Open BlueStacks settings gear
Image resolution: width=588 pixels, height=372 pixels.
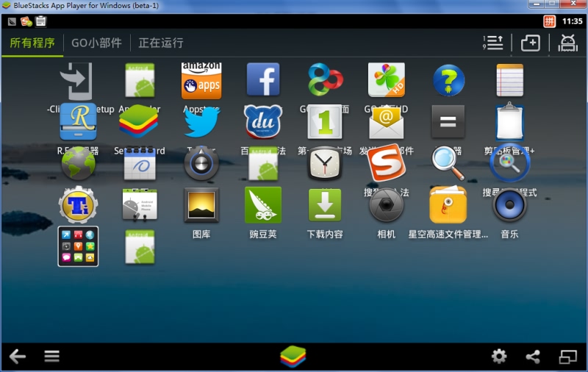tap(499, 357)
